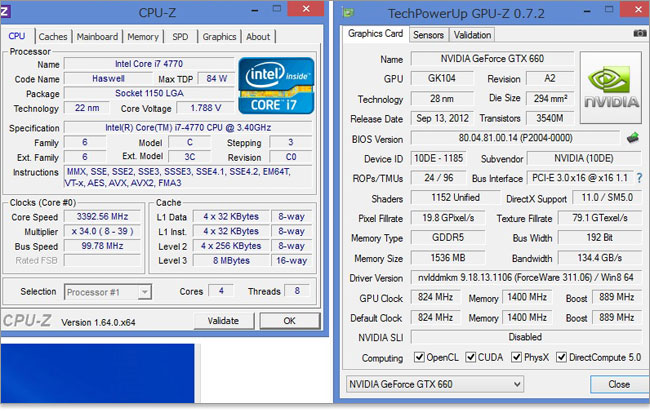Image resolution: width=650 pixels, height=411 pixels.
Task: Click the Bandwidth value 134.4 GB/s
Action: (x=599, y=258)
